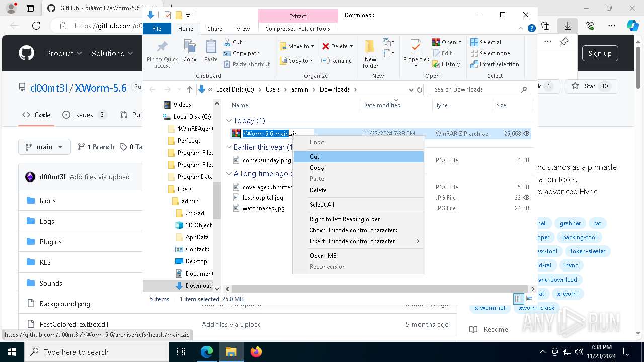Image resolution: width=644 pixels, height=362 pixels.
Task: Open the Open button dropdown
Action: [460, 42]
